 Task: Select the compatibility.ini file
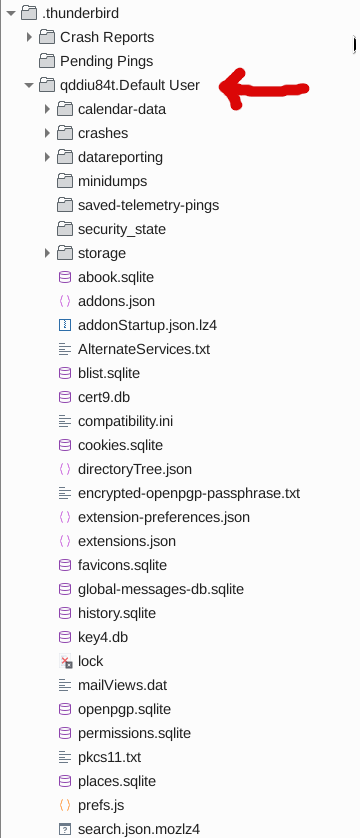click(126, 421)
